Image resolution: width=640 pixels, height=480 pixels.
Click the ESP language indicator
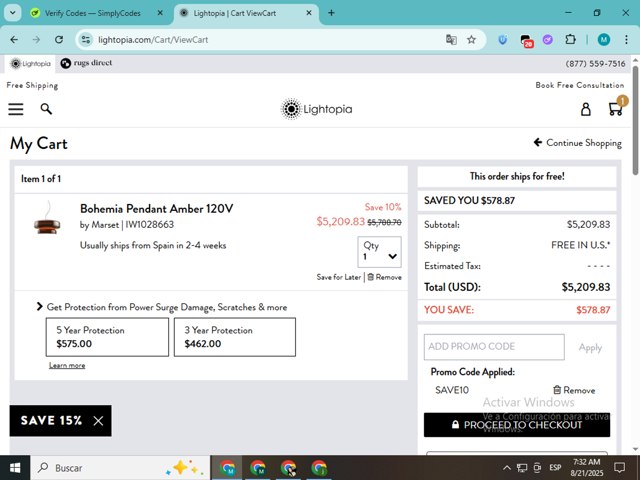pyautogui.click(x=555, y=468)
